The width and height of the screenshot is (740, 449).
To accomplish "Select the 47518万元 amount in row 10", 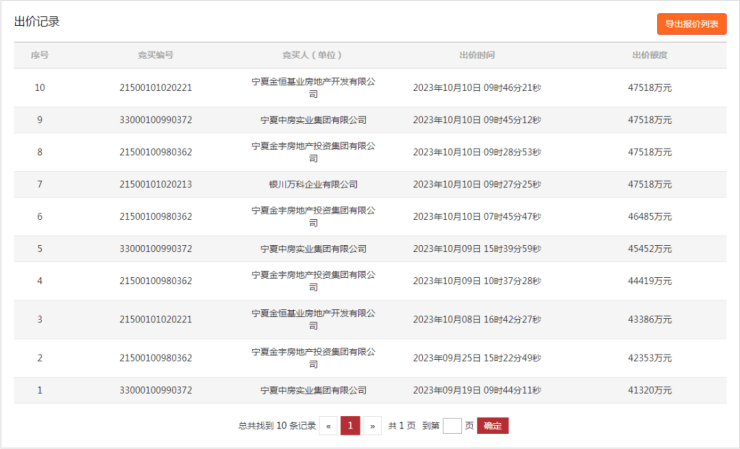I will [650, 88].
